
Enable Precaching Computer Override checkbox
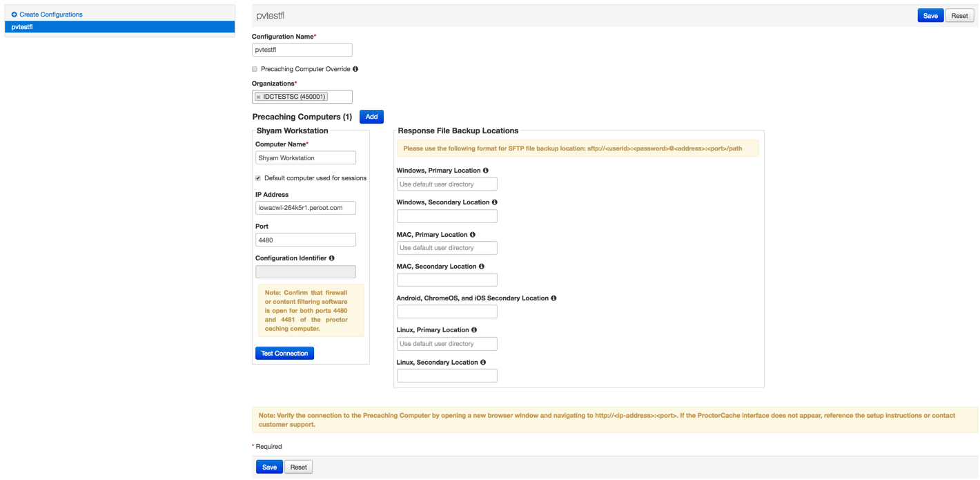click(255, 69)
